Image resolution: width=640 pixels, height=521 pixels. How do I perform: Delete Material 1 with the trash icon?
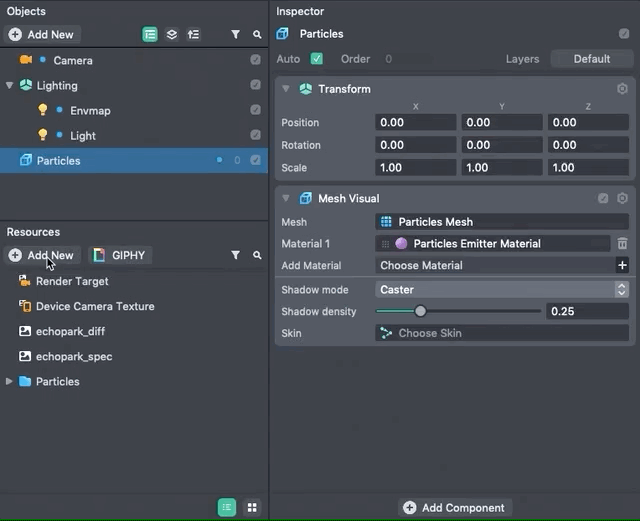622,244
